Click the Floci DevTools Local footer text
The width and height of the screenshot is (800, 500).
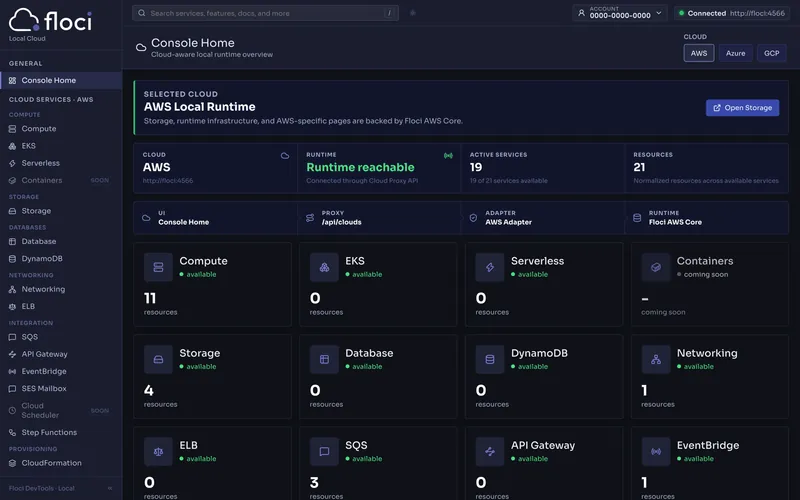click(x=41, y=488)
